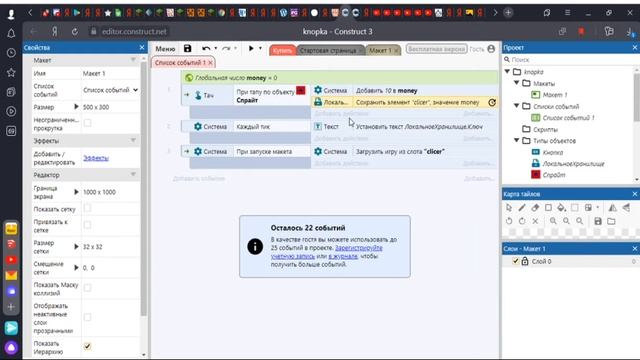Toggle inactive layers transparency checkbox
This screenshot has height=360, width=640.
(x=87, y=317)
